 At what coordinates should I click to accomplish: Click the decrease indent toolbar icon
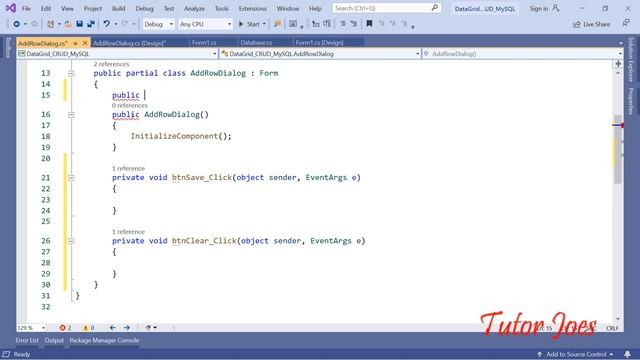pos(316,24)
